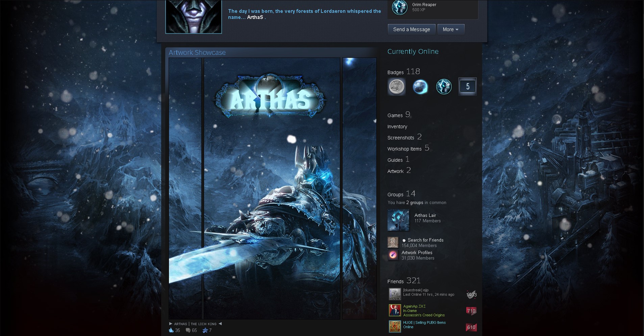Open the Pillar of Community badge in Badges row
Viewport: 644px width, 336px height.
point(396,86)
